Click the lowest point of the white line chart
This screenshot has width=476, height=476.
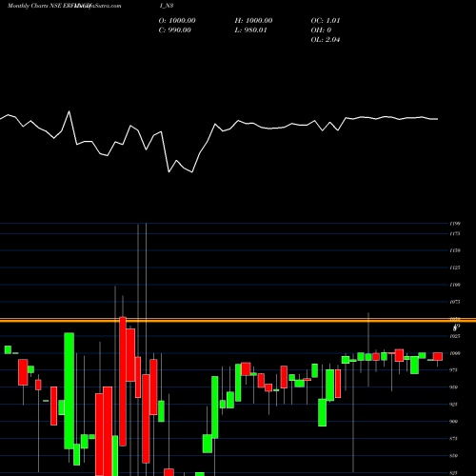tap(192, 172)
